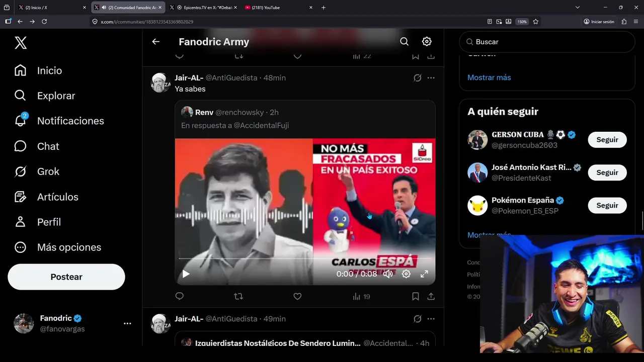Reply to the Ya sabes post
The height and width of the screenshot is (362, 644).
180,297
